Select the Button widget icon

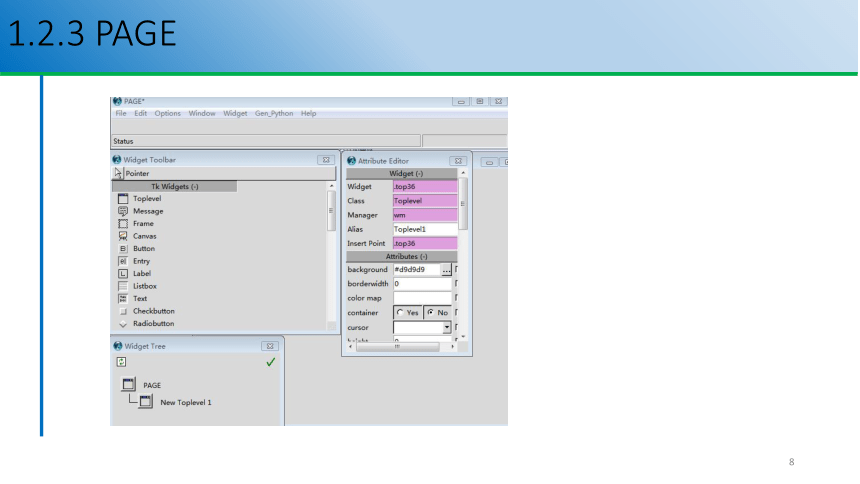click(x=123, y=249)
